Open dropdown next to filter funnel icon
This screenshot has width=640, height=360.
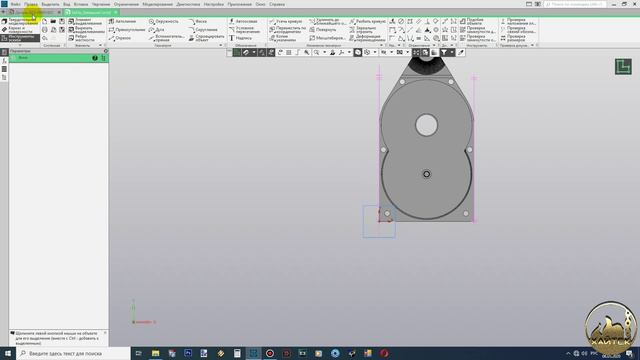pos(451,52)
